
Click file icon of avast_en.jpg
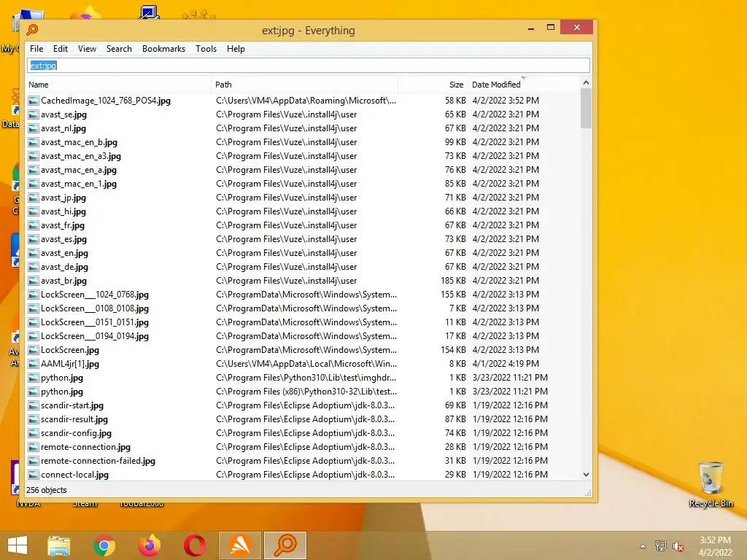[x=33, y=253]
